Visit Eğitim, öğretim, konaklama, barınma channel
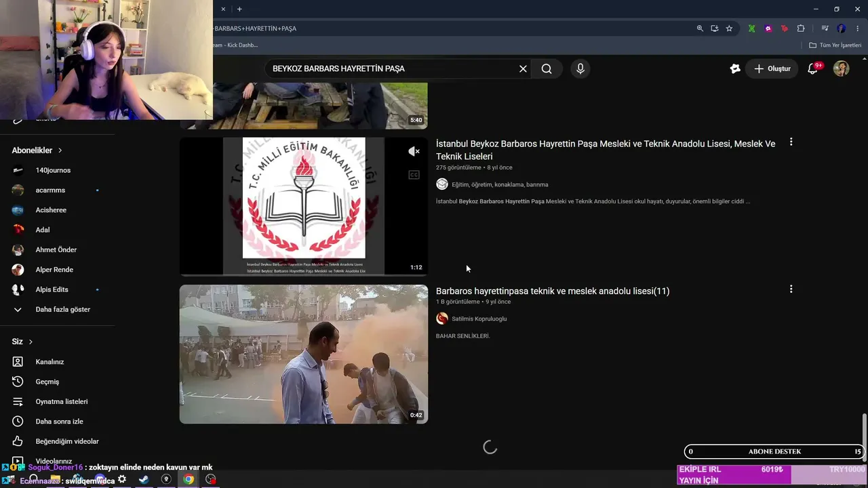The width and height of the screenshot is (868, 488). coord(500,184)
